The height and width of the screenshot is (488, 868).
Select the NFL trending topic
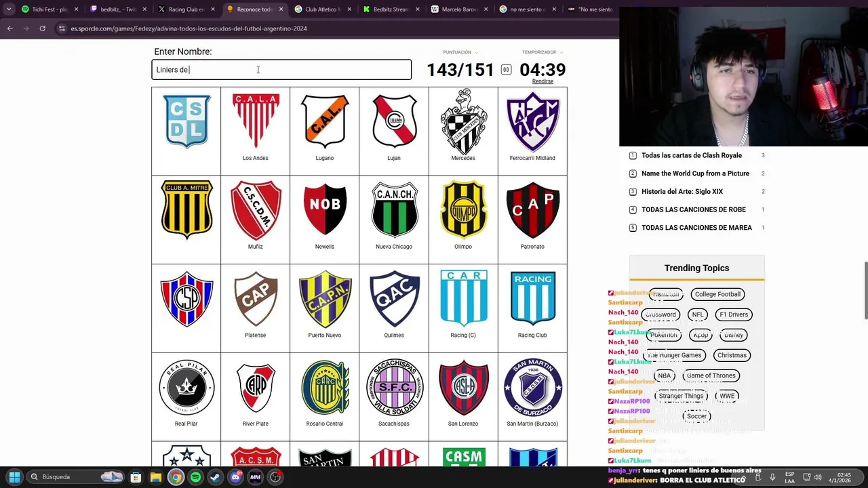coord(697,314)
